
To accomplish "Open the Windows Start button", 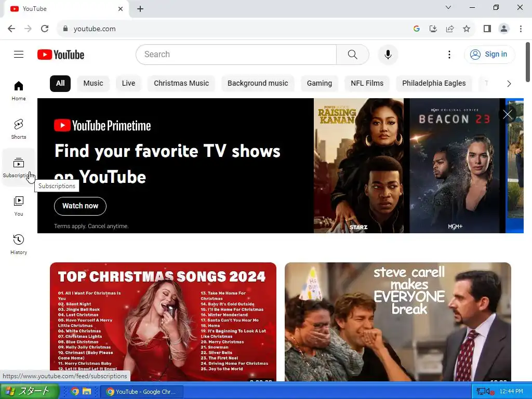I will [x=30, y=391].
